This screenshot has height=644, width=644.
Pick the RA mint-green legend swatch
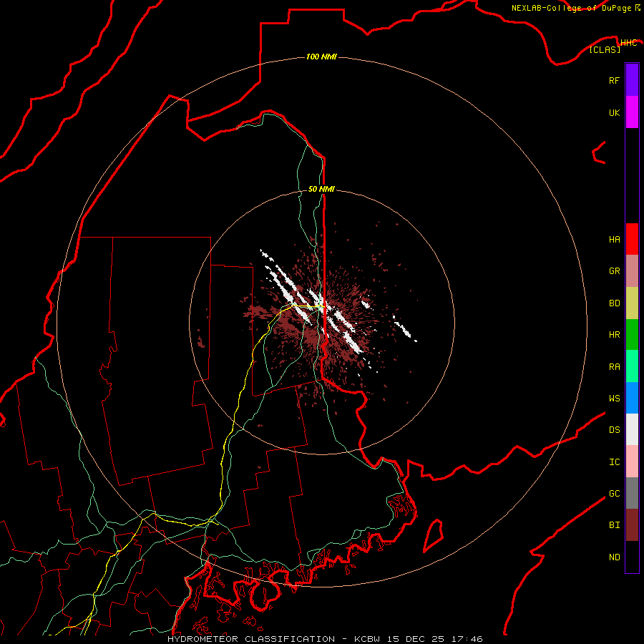pyautogui.click(x=632, y=366)
